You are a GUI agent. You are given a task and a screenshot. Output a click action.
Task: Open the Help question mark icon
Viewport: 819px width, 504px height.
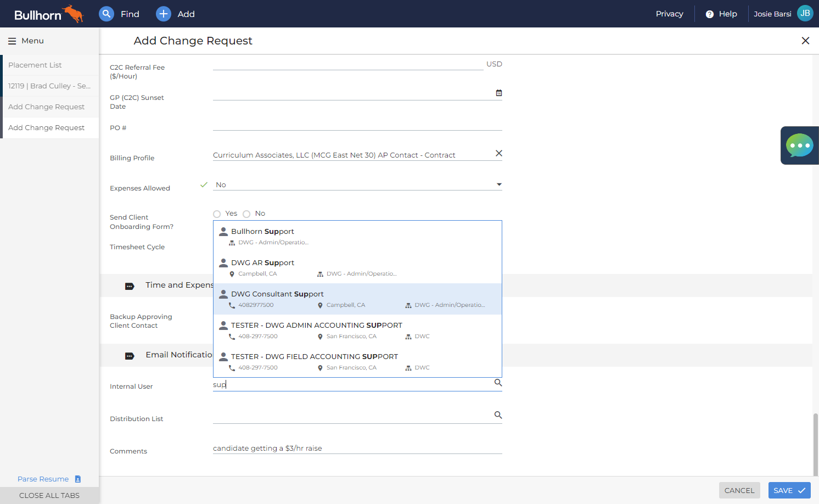[709, 14]
